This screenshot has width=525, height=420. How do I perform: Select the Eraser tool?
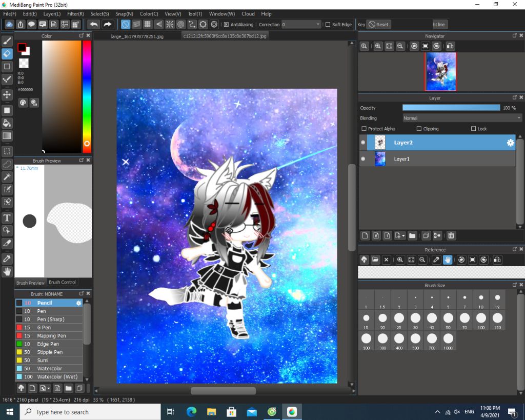(x=7, y=53)
